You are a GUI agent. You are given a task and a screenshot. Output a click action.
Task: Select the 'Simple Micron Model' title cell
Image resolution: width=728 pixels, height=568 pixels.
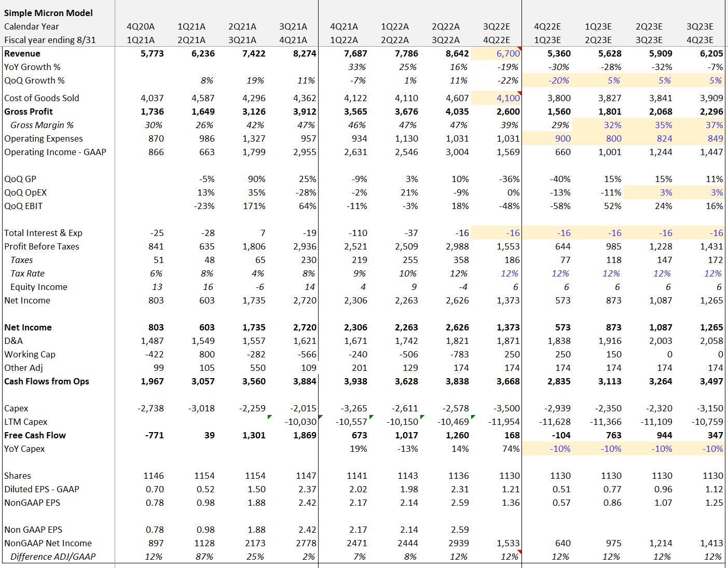pos(48,13)
